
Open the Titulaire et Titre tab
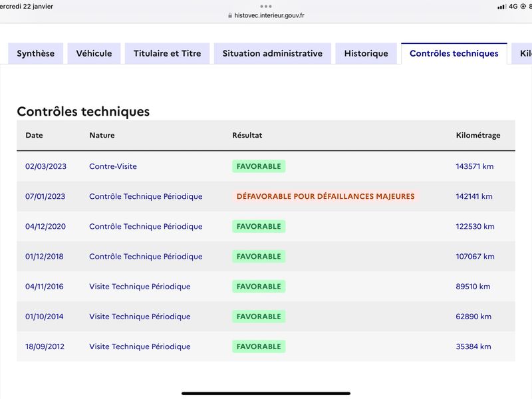click(x=168, y=53)
